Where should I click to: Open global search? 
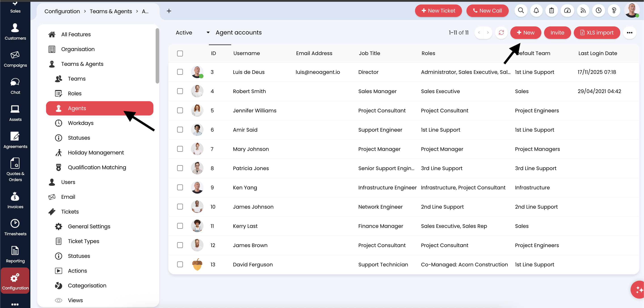tap(521, 11)
